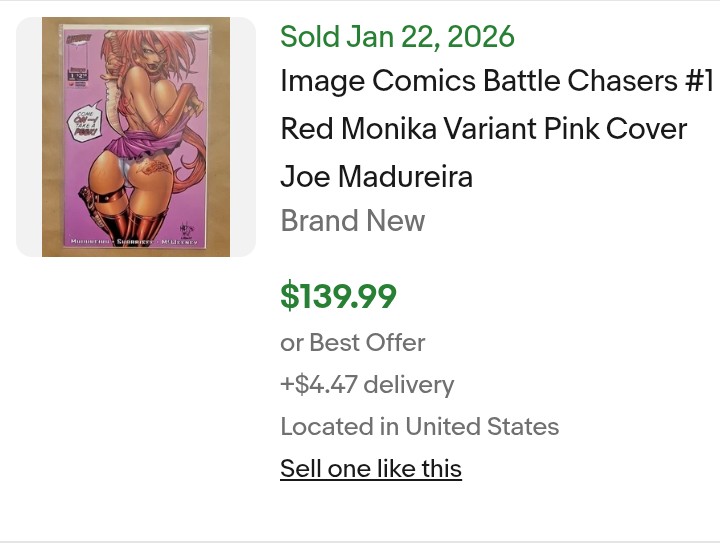This screenshot has height=550, width=720.
Task: Click the character's red hair on the cover
Action: point(160,45)
